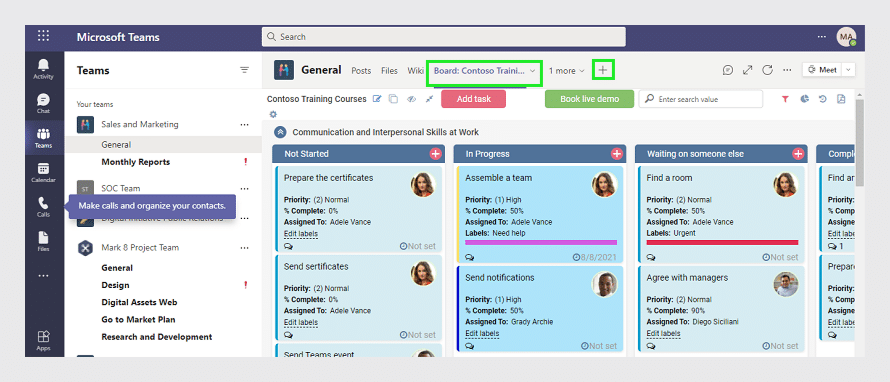Open the board settings gear

coord(273,114)
